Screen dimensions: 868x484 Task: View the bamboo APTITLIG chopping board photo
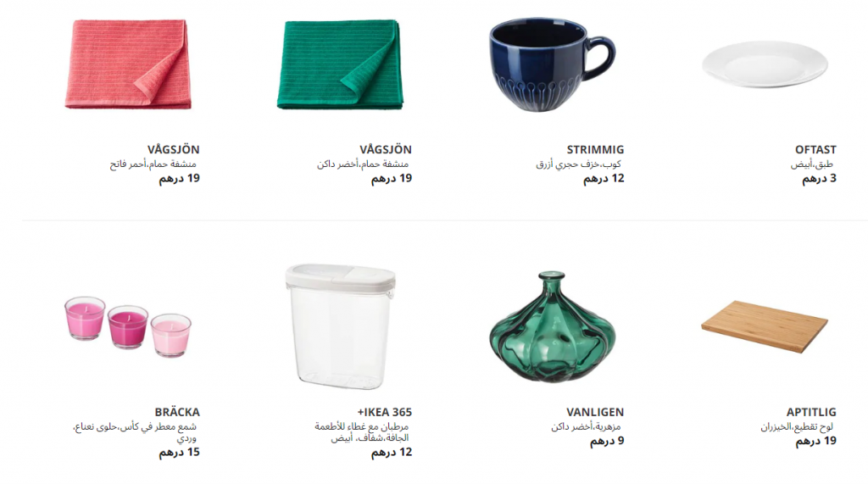765,326
